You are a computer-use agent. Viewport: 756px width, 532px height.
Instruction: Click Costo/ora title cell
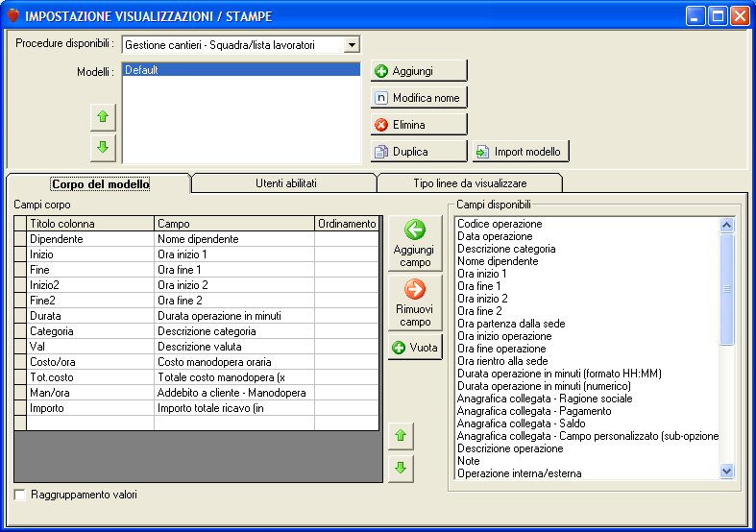pyautogui.click(x=90, y=362)
